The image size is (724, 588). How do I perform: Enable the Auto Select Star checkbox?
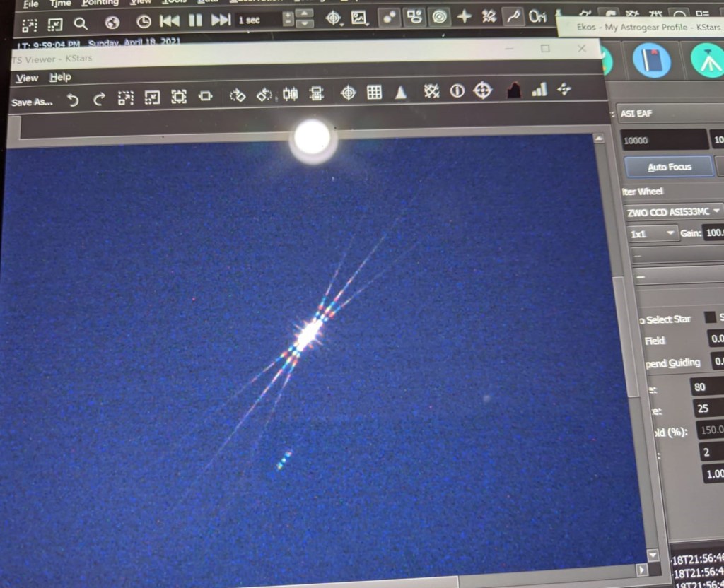709,318
